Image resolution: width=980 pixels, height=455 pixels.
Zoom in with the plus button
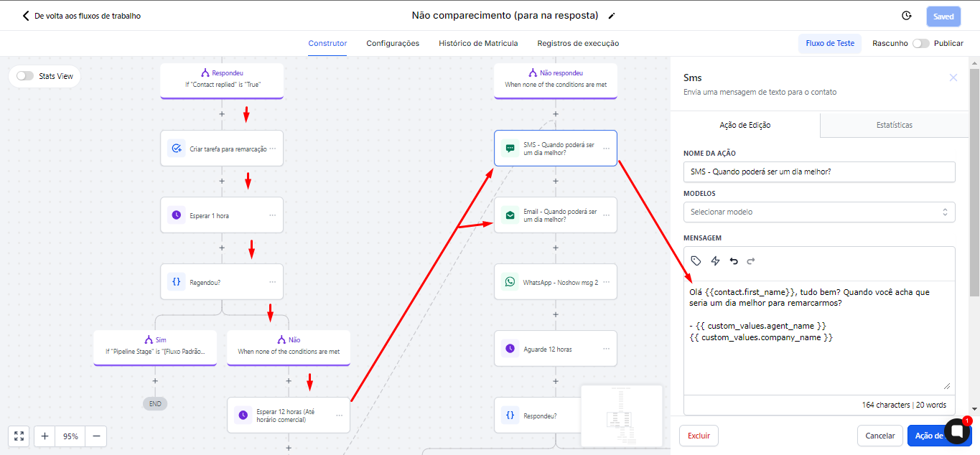tap(45, 436)
